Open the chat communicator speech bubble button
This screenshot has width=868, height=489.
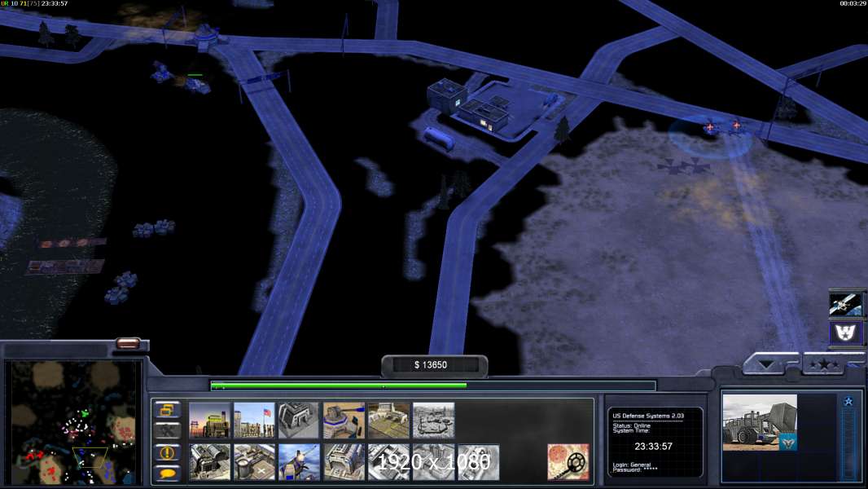tap(167, 474)
